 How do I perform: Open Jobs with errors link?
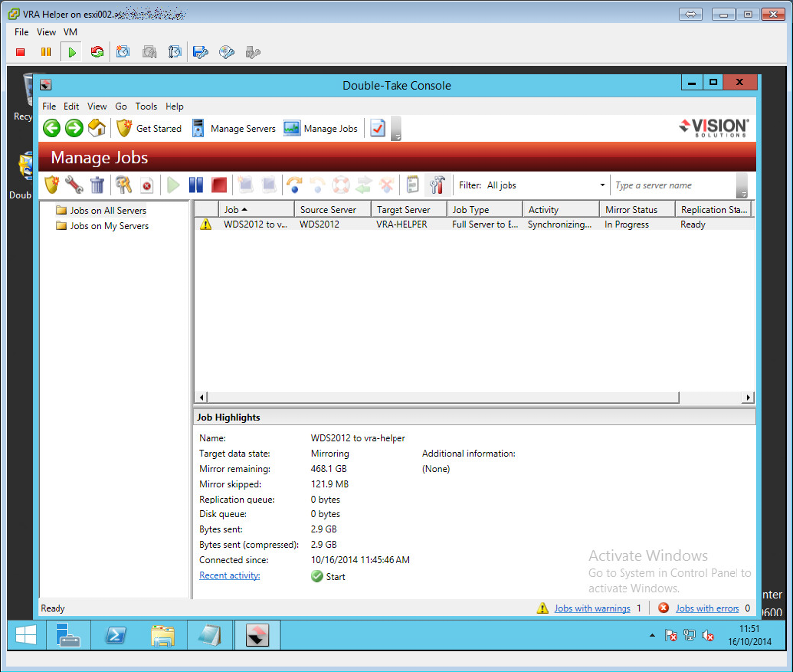tap(707, 608)
